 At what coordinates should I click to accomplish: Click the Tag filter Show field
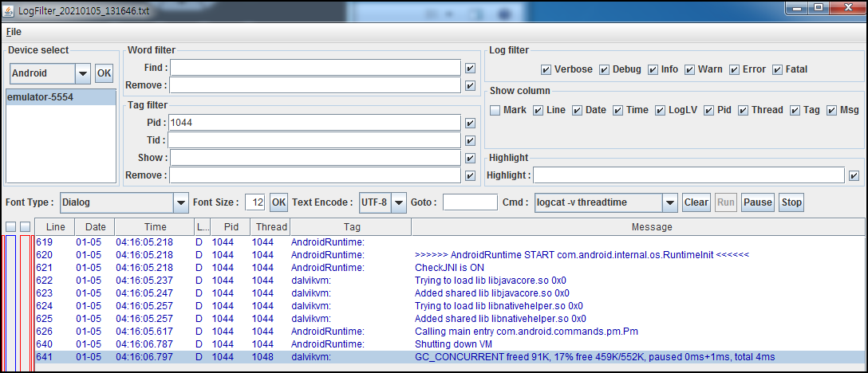pyautogui.click(x=316, y=158)
